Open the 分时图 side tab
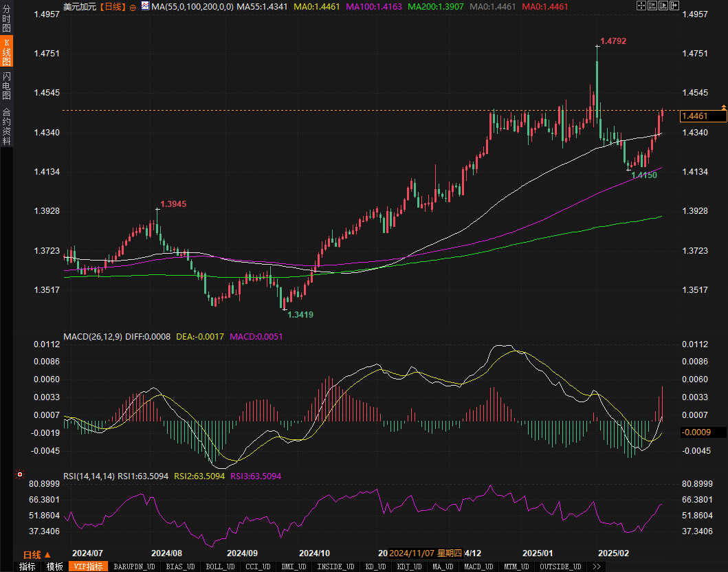Image resolution: width=728 pixels, height=572 pixels. pos(6,18)
